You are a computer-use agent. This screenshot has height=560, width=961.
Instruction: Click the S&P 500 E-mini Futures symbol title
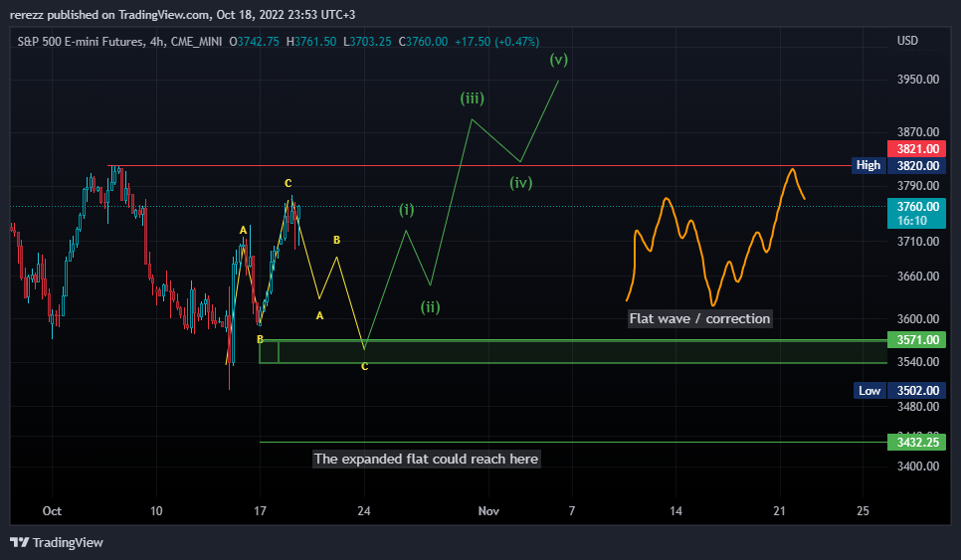coord(119,42)
